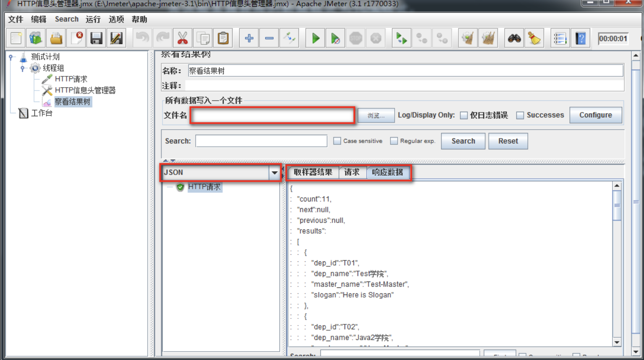Image resolution: width=644 pixels, height=360 pixels.
Task: Open the 文件 menu
Action: coord(16,19)
